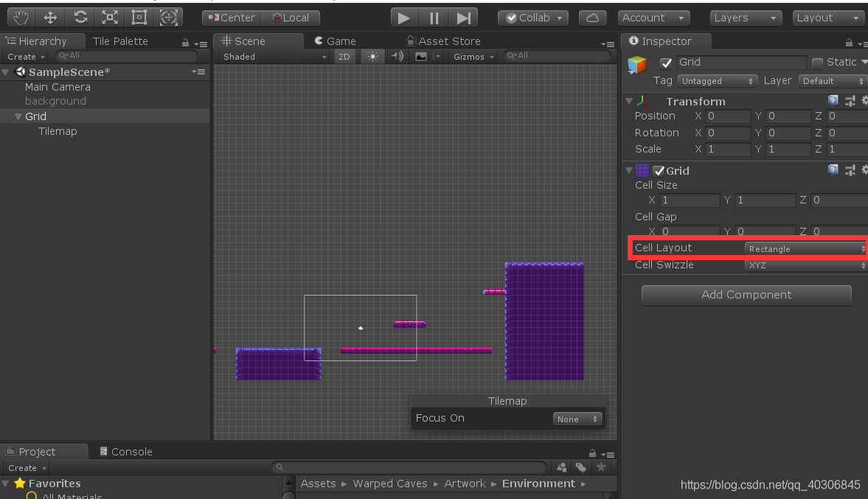
Task: Toggle the 2D scene view mode
Action: click(344, 57)
